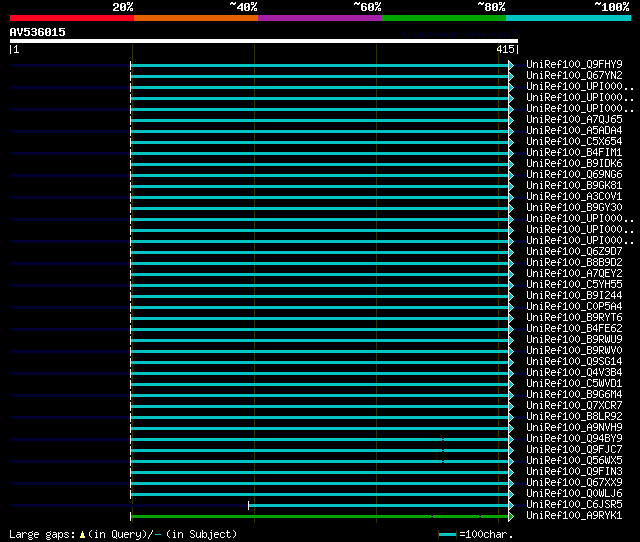The width and height of the screenshot is (640, 542).
Task: Click the green arrowhead ending the A9RYK1 bar
Action: click(x=511, y=517)
